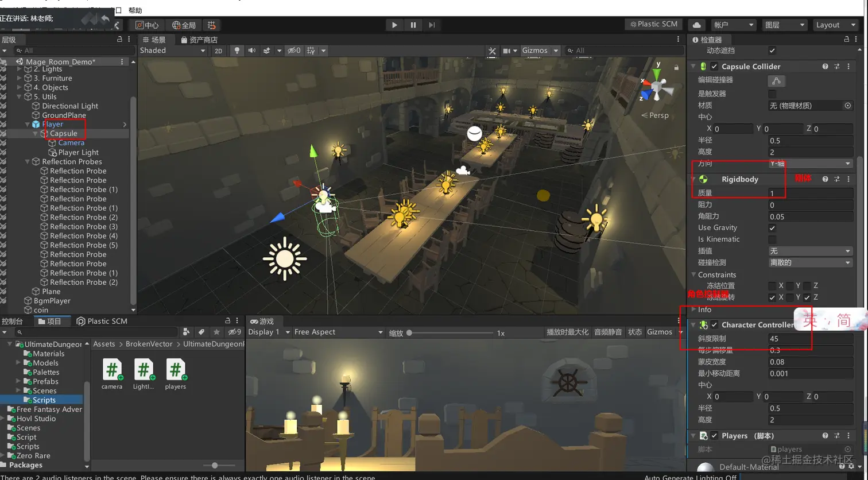Open the Shaded draw mode dropdown
Image resolution: width=868 pixels, height=480 pixels.
[172, 51]
